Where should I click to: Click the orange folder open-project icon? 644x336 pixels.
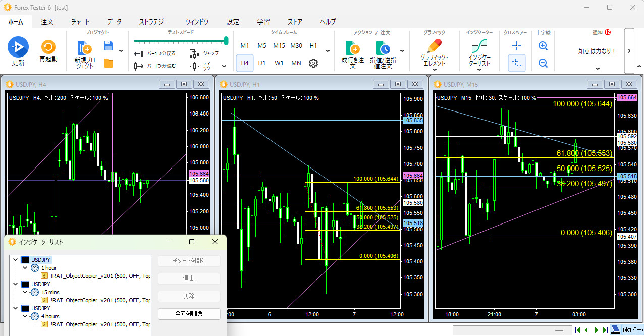[108, 63]
